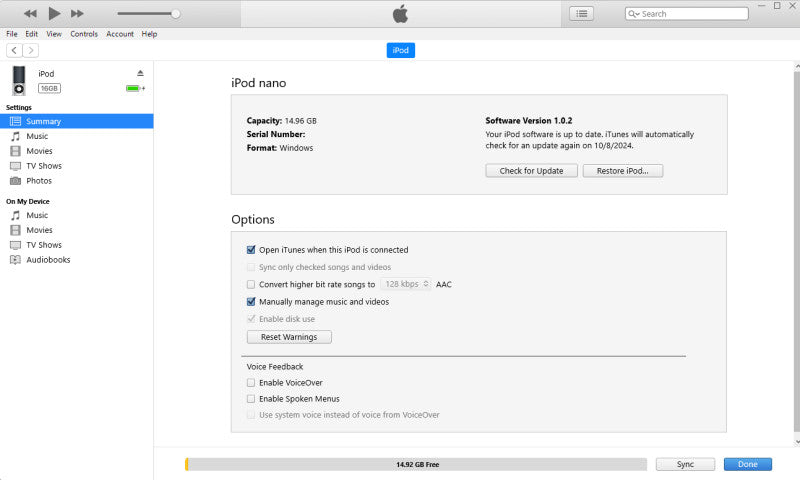Toggle Use system voice instead of VoiceOver voice
The height and width of the screenshot is (480, 800).
251,415
